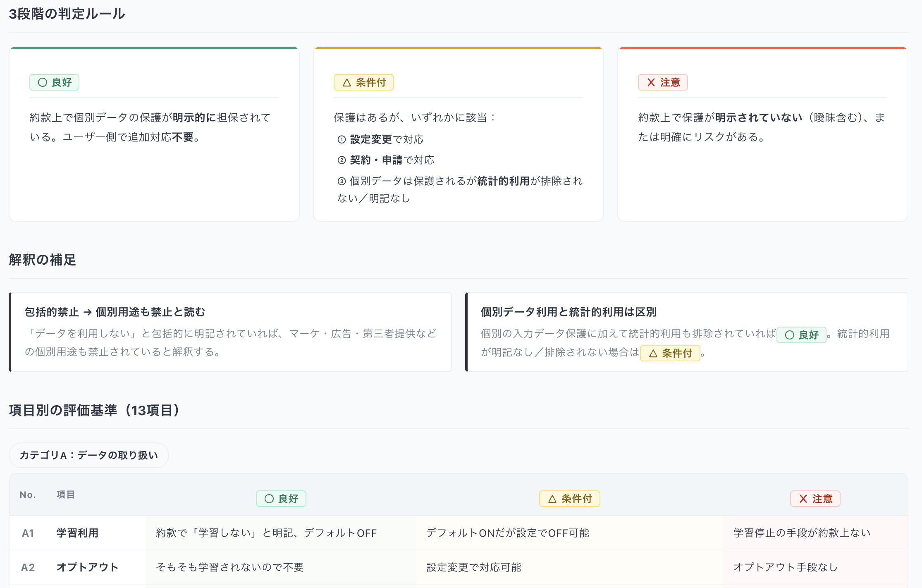Select the 条件付 column header badge in table

coord(570,499)
